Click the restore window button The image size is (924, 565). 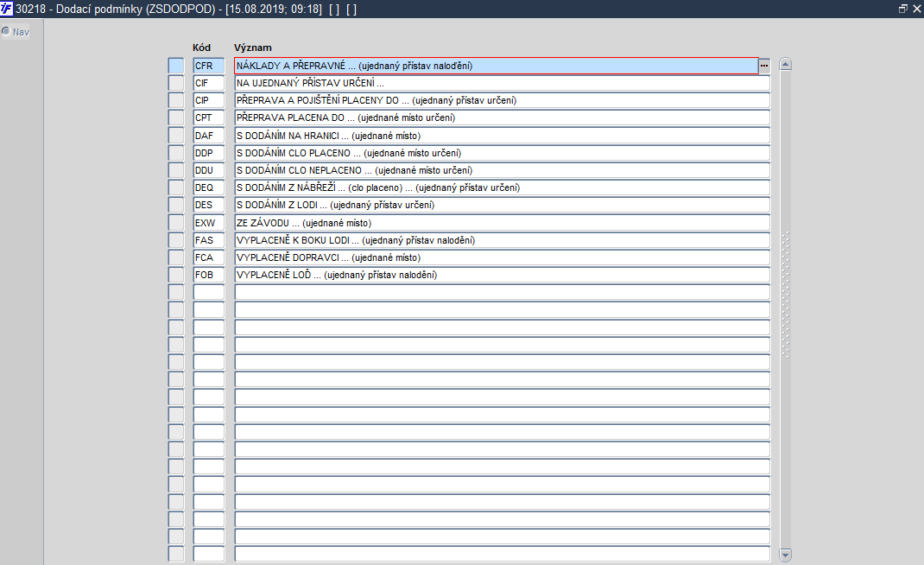pos(902,9)
